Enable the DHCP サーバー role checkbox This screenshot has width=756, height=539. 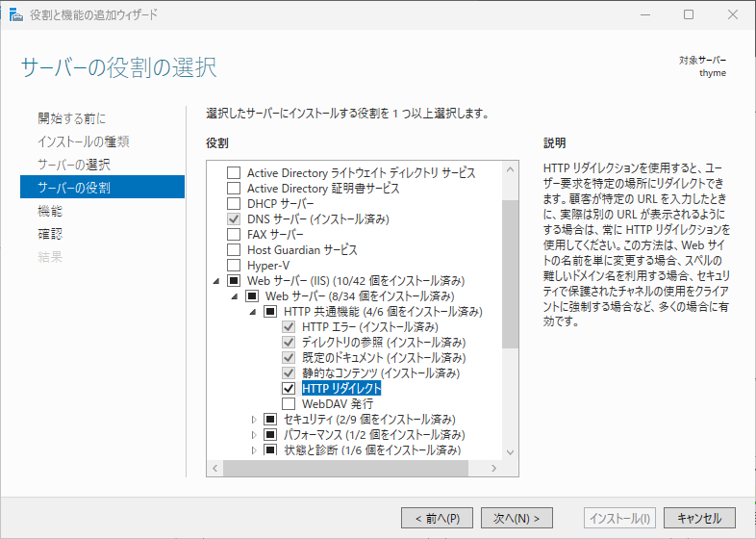tap(234, 204)
